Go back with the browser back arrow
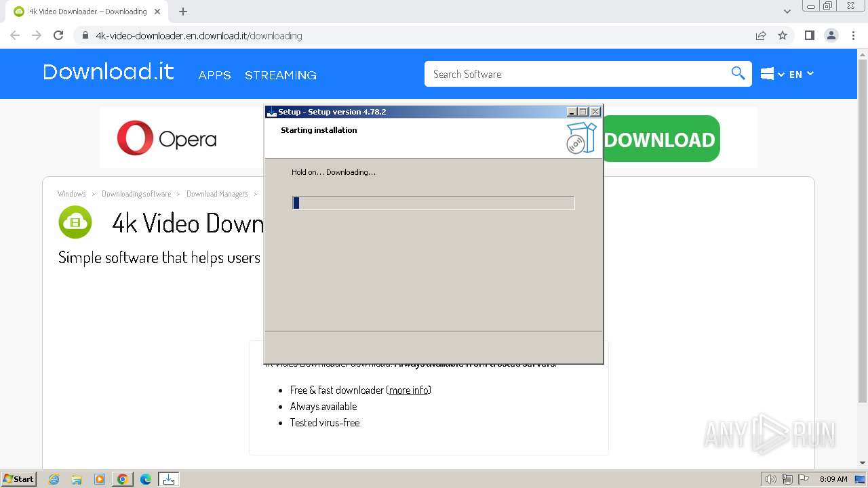Screen dimensions: 868x488 pos(15,35)
